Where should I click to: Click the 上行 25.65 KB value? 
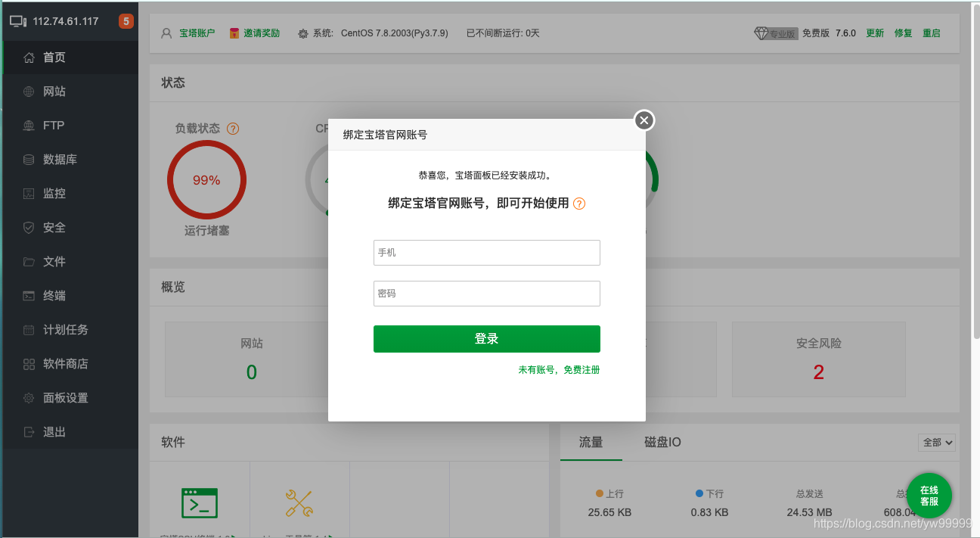click(x=609, y=512)
